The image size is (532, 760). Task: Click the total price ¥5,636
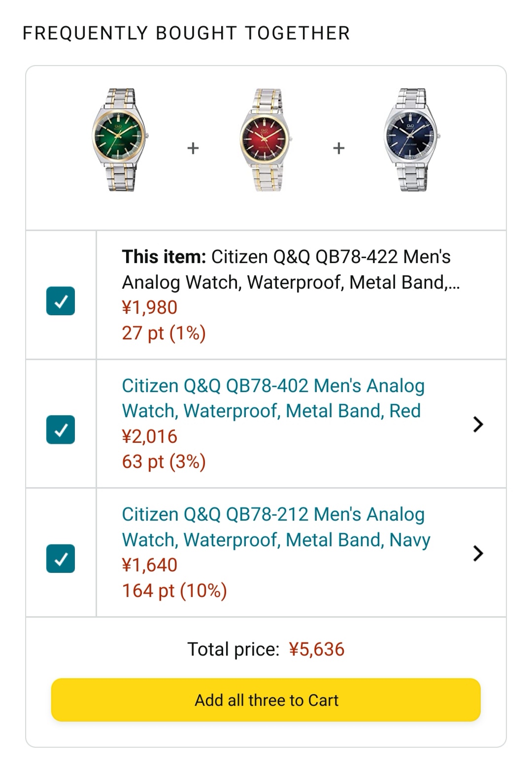pos(317,649)
